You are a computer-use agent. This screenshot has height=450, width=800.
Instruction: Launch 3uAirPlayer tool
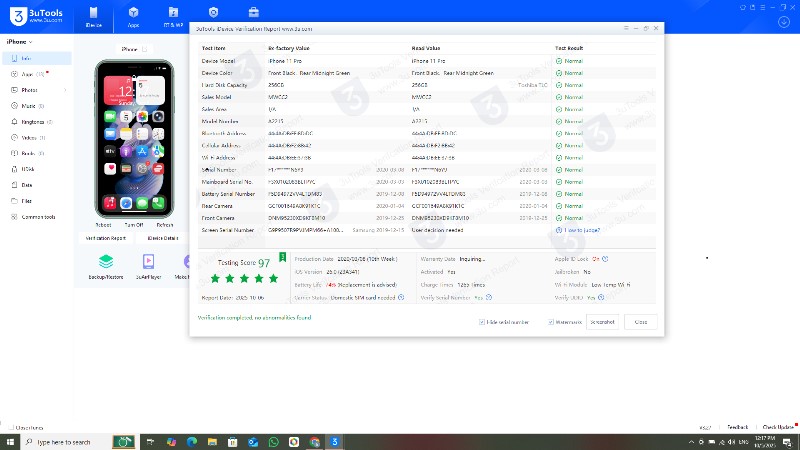coord(149,265)
